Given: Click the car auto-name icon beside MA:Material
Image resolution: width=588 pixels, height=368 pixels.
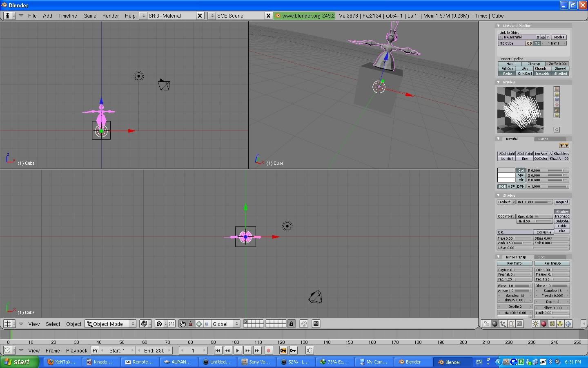Looking at the screenshot, I should point(543,37).
